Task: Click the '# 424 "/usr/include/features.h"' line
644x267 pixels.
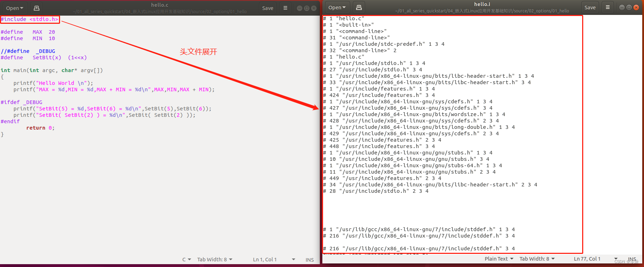Action: pyautogui.click(x=379, y=95)
